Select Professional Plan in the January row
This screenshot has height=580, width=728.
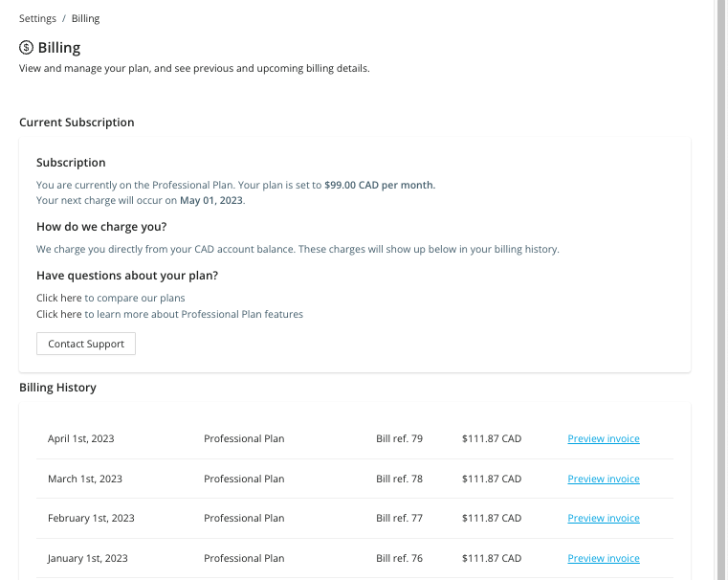[244, 558]
